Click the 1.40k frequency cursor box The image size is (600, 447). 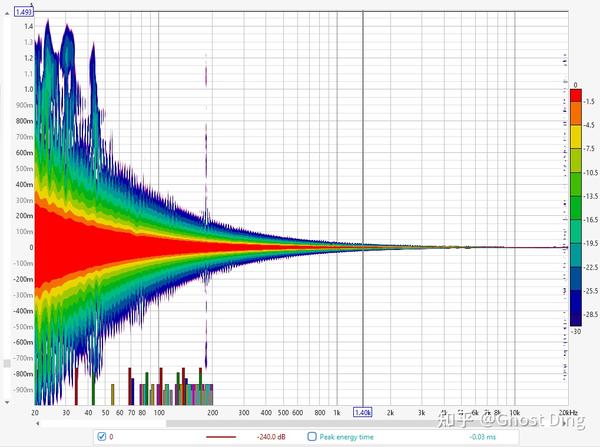click(x=363, y=413)
